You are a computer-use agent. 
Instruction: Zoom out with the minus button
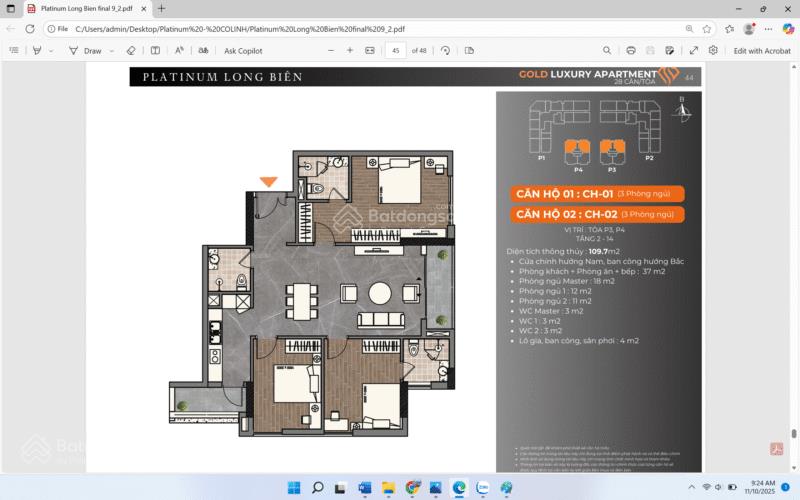pos(331,51)
